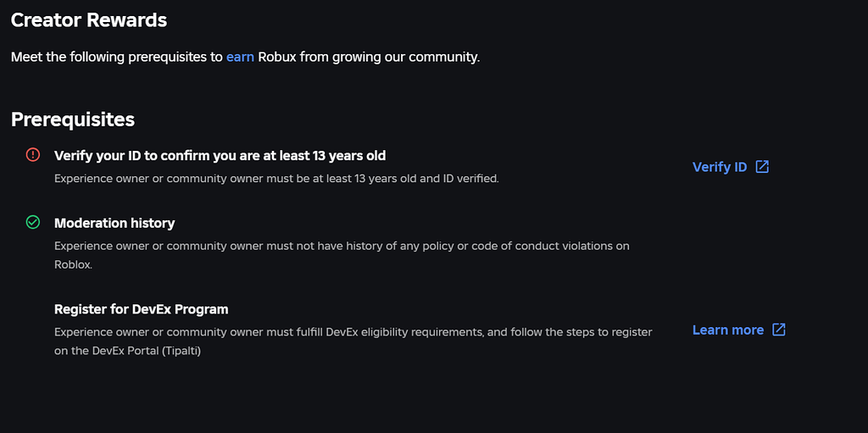The height and width of the screenshot is (433, 868).
Task: Click the word "Robux" in the intro sentence
Action: click(x=277, y=58)
